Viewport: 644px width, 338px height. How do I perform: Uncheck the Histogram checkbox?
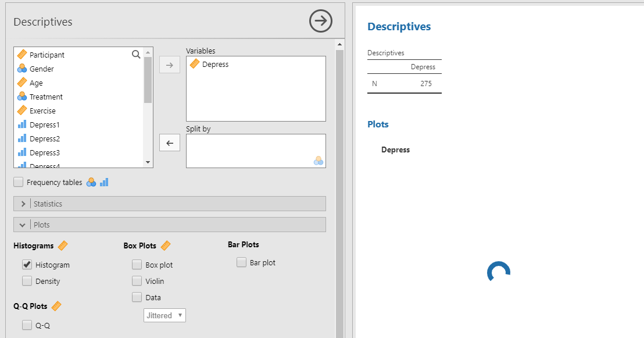coord(27,264)
